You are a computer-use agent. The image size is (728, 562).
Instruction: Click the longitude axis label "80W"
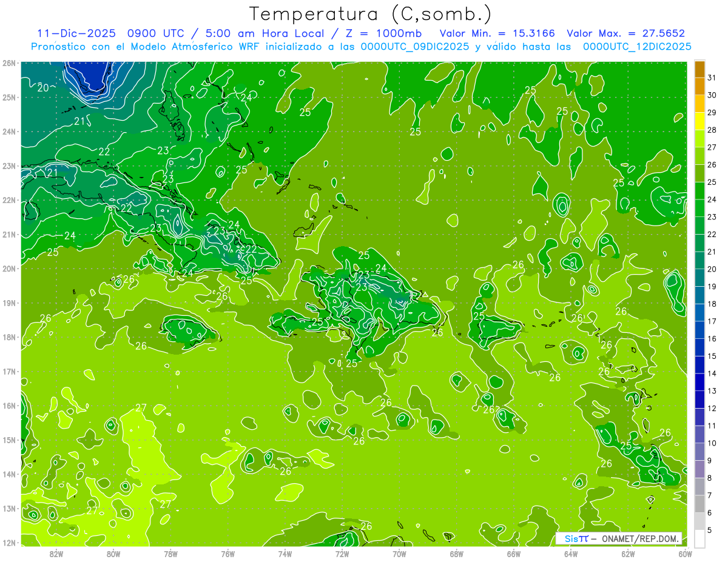[113, 554]
